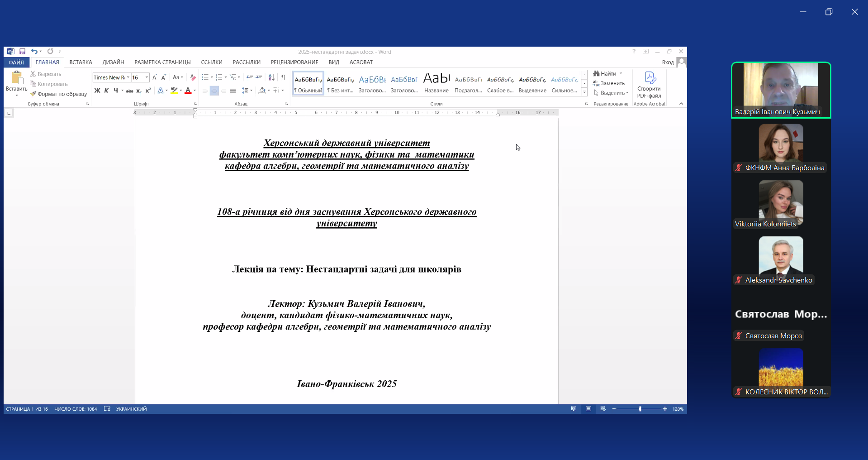Click the Вход sign-in link
This screenshot has width=868, height=460.
coord(668,62)
